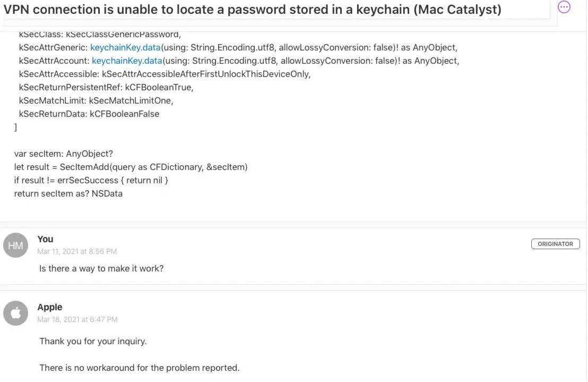Image resolution: width=588 pixels, height=382 pixels.
Task: Click the "Thank you for your inquiry." text
Action: click(x=93, y=341)
